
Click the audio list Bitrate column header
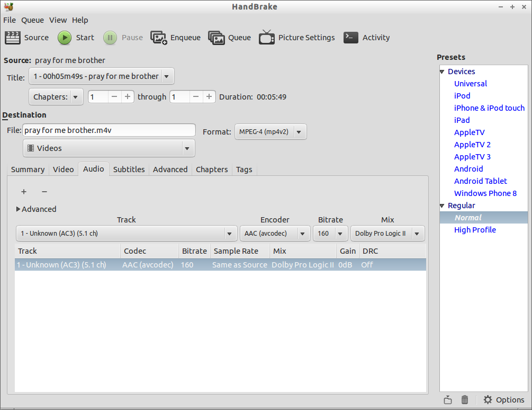(x=194, y=251)
